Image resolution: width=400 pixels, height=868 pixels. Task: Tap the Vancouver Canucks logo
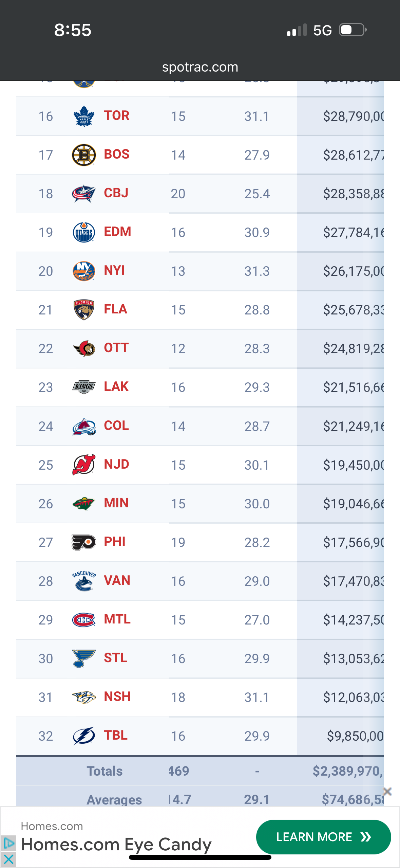tap(84, 581)
